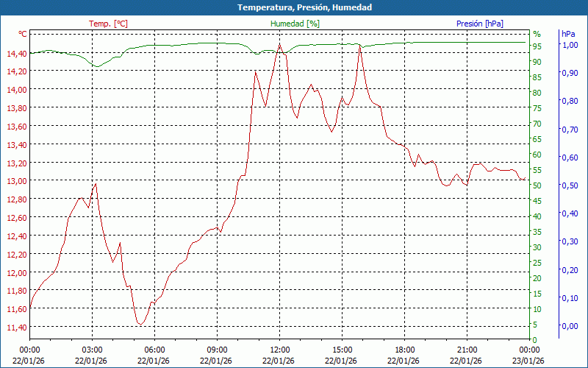
Task: Click the 13,00 temperature axis value
Action: point(16,181)
